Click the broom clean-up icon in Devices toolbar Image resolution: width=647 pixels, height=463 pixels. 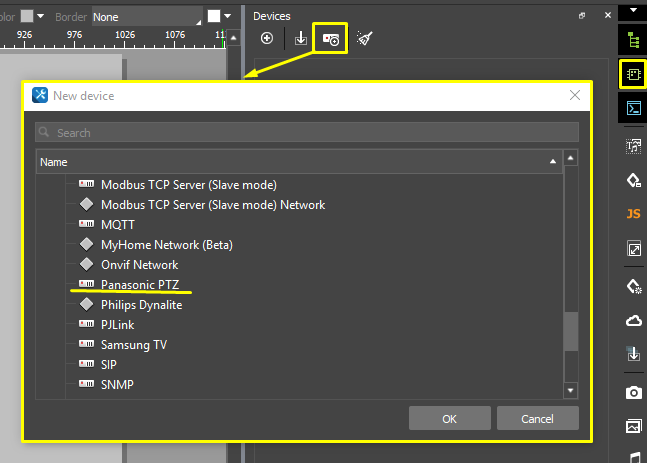coord(365,38)
